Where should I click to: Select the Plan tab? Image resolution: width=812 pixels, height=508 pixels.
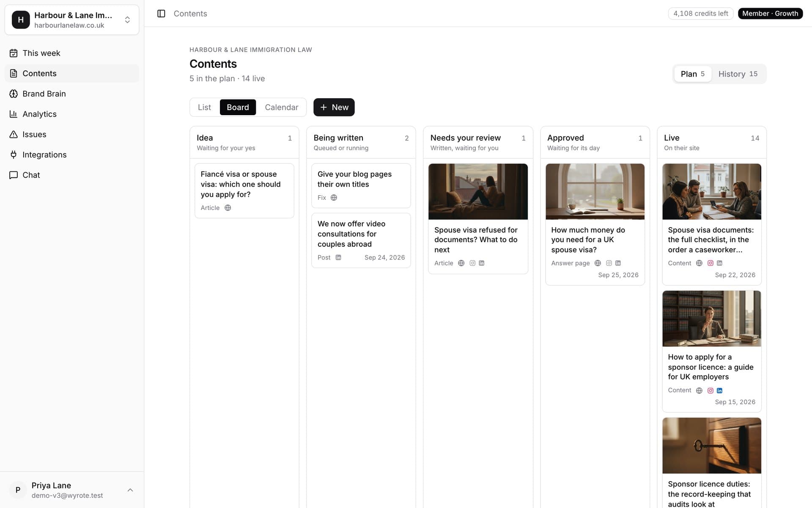click(693, 74)
